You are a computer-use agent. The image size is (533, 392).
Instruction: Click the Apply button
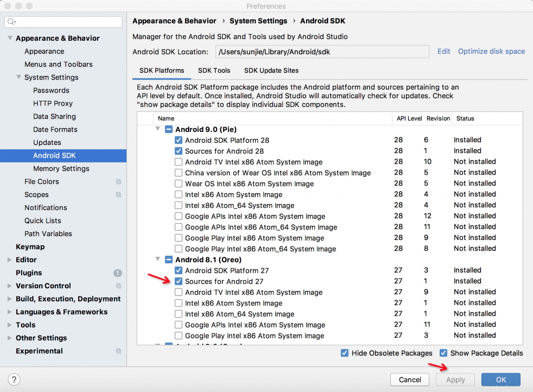point(456,380)
